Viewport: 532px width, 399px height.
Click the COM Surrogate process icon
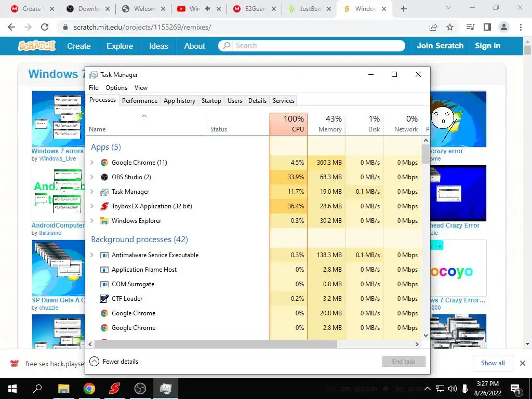tap(104, 284)
